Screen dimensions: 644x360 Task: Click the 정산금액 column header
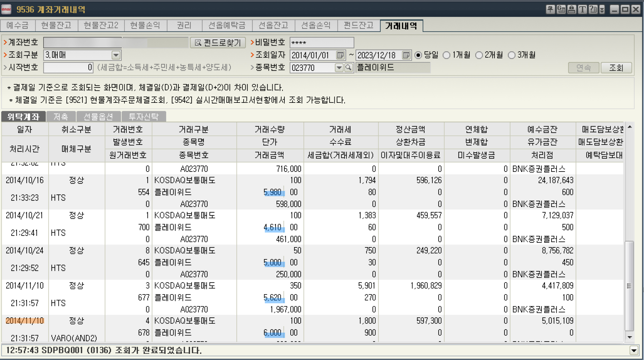(411, 130)
